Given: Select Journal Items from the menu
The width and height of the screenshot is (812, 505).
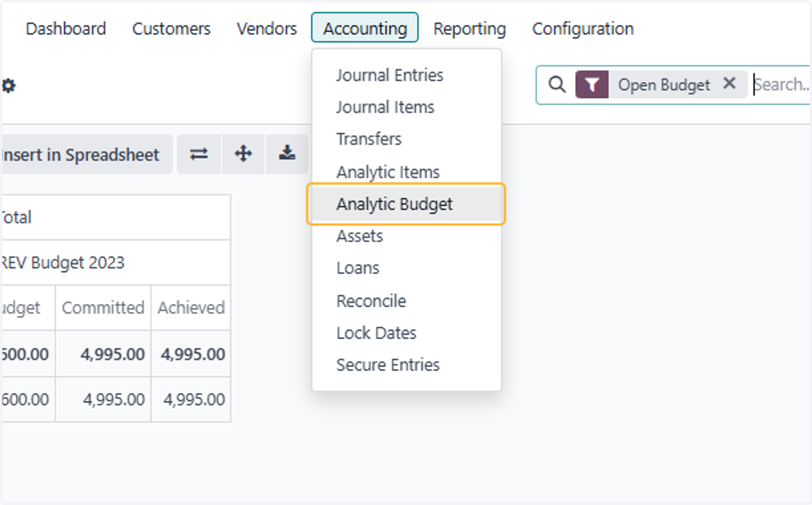Looking at the screenshot, I should pos(407,107).
